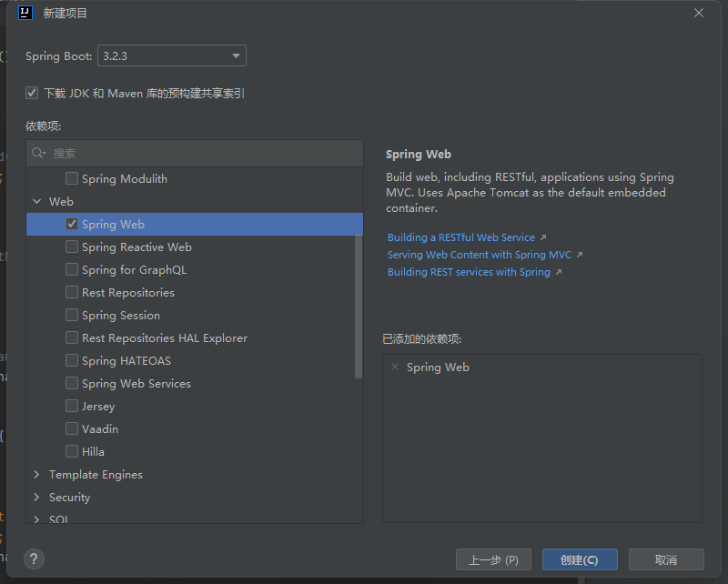Select the Template Engines label
The image size is (728, 584).
[96, 475]
